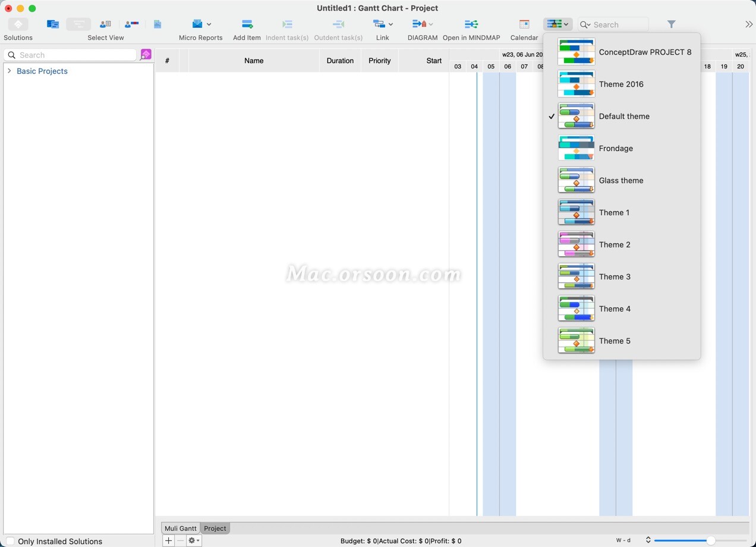The height and width of the screenshot is (547, 756).
Task: Click the magnifier in toolbar search field
Action: pyautogui.click(x=585, y=24)
